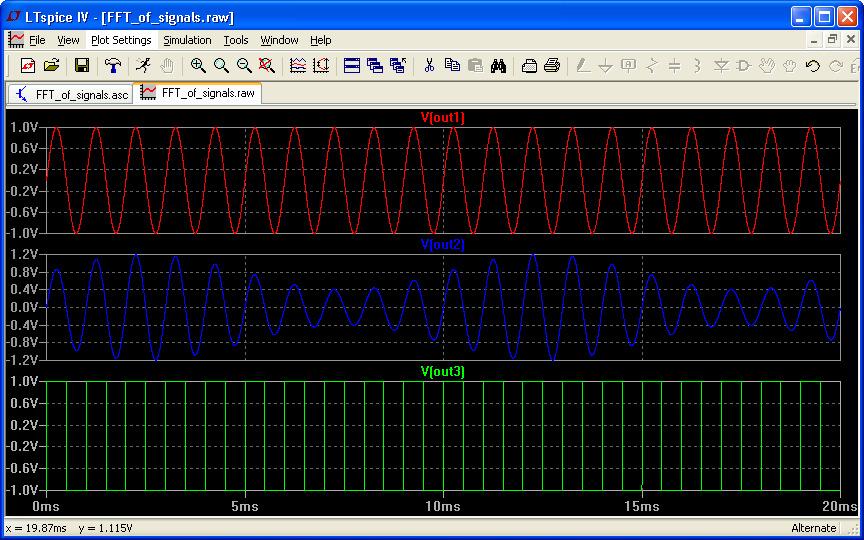
Task: Select the Capacitor component icon
Action: (x=674, y=66)
